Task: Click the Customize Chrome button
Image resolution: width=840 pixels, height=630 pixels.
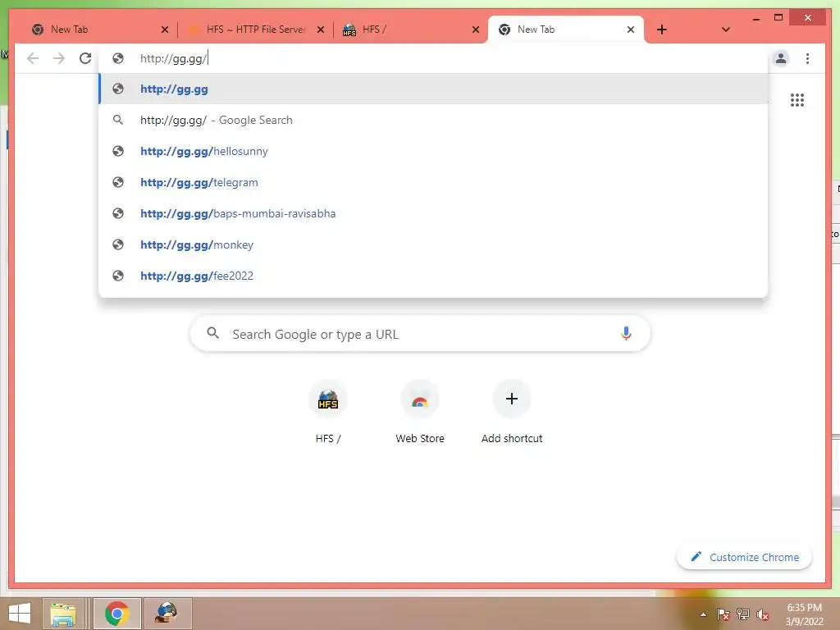Action: point(744,557)
